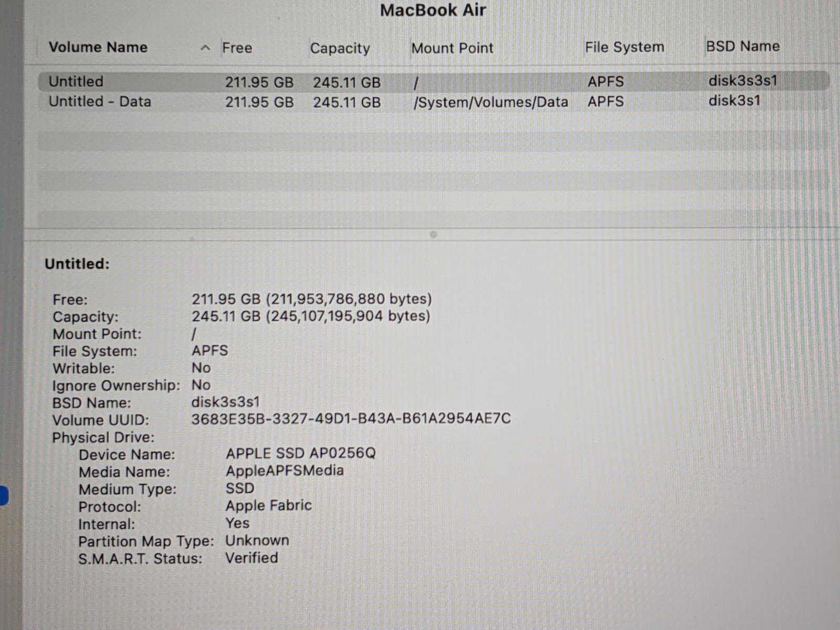
Task: Click the sort arrow in Volume Name column
Action: click(206, 48)
